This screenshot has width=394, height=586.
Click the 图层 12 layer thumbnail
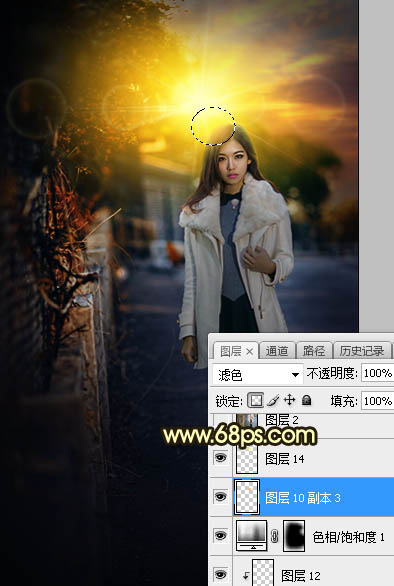263,573
